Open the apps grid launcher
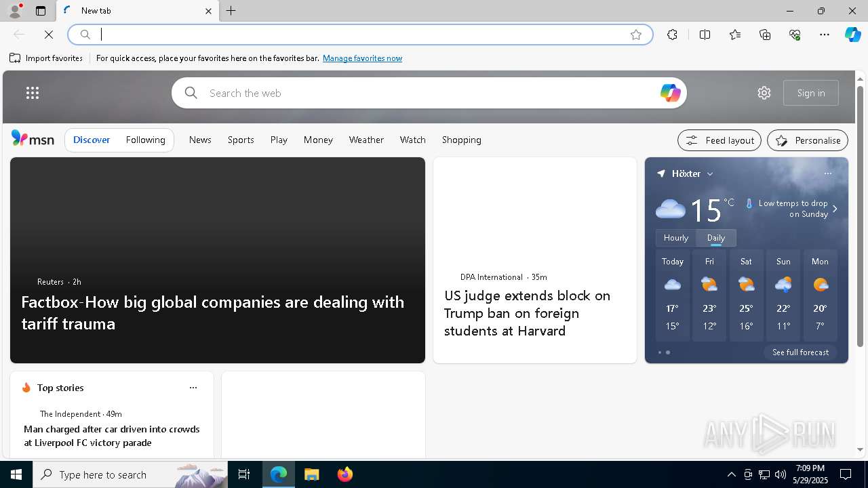 click(33, 93)
